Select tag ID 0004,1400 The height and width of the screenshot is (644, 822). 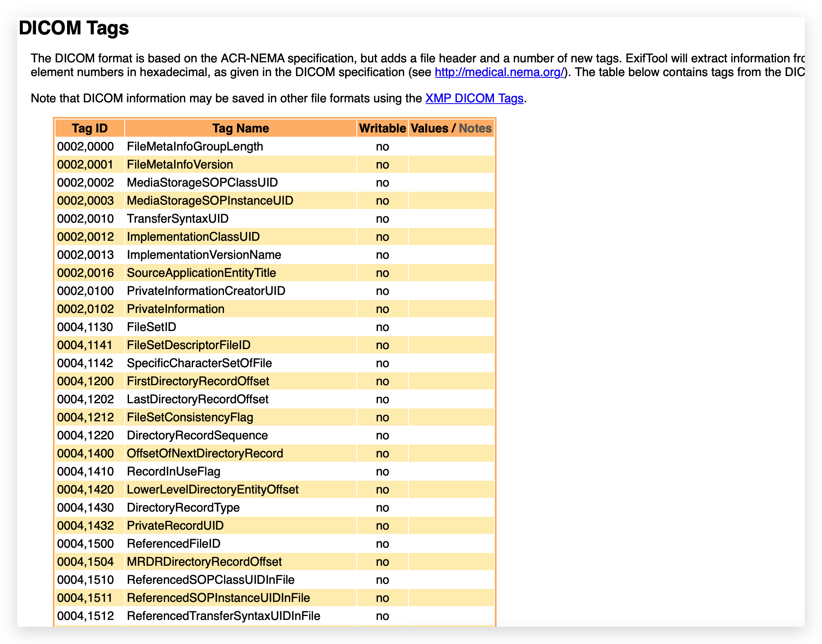[86, 454]
